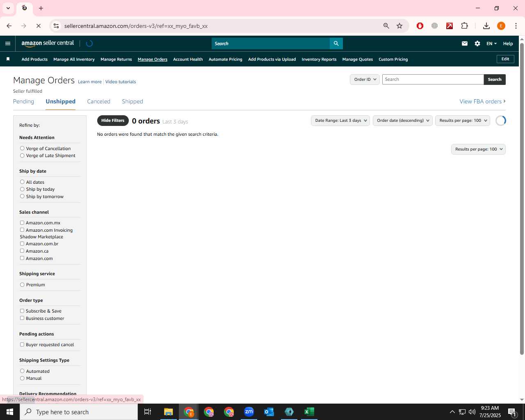Open browser downloads icon

[x=486, y=26]
